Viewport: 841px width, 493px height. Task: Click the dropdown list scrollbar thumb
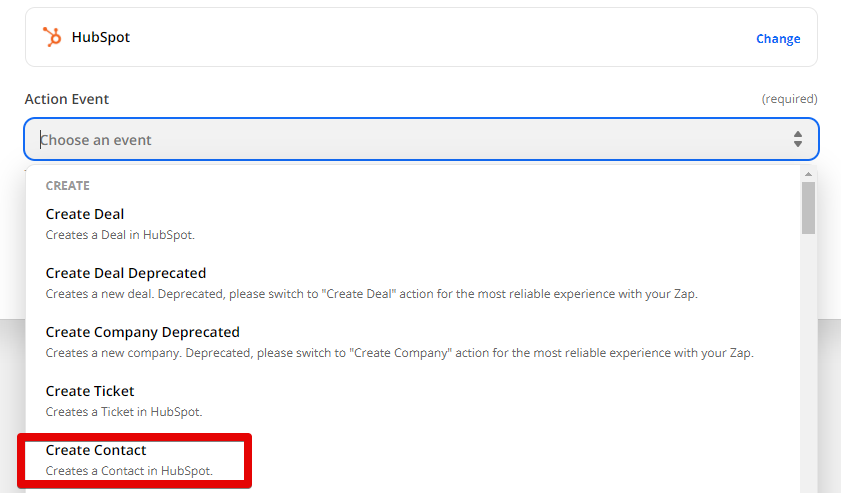(808, 208)
